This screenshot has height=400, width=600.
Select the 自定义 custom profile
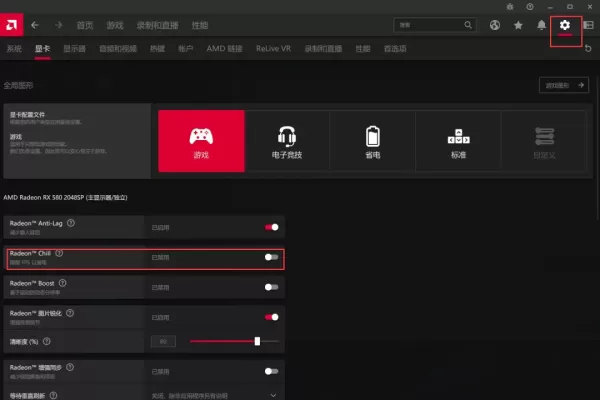(x=544, y=141)
